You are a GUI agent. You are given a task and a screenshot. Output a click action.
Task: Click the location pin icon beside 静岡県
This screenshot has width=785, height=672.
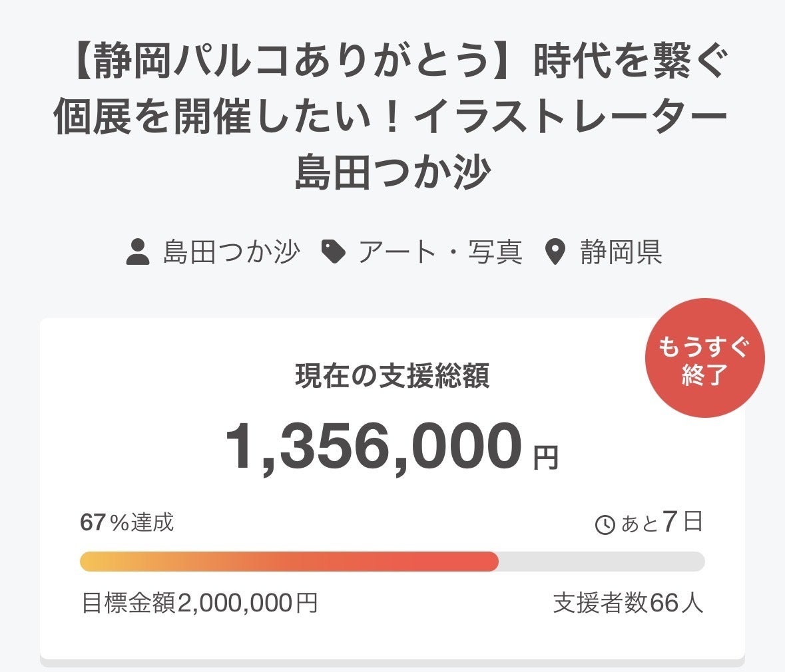(555, 252)
